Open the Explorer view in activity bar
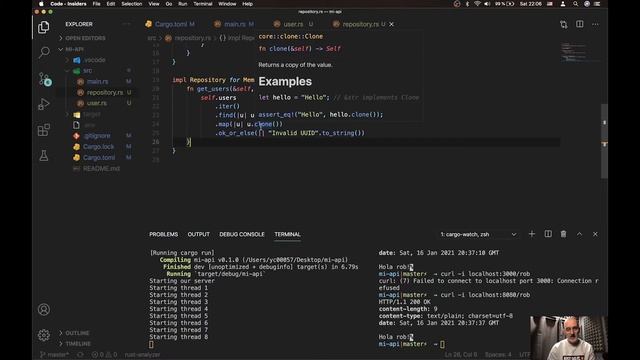 [44, 27]
